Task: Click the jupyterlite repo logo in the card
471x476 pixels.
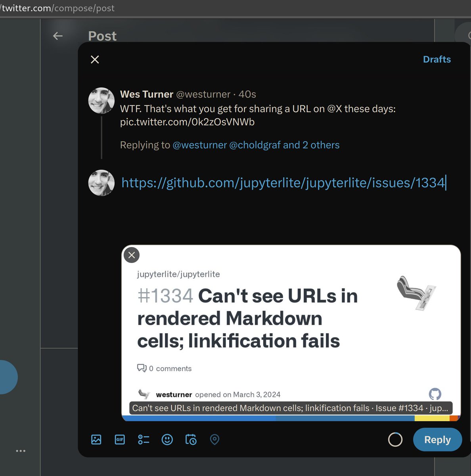Action: pos(416,293)
